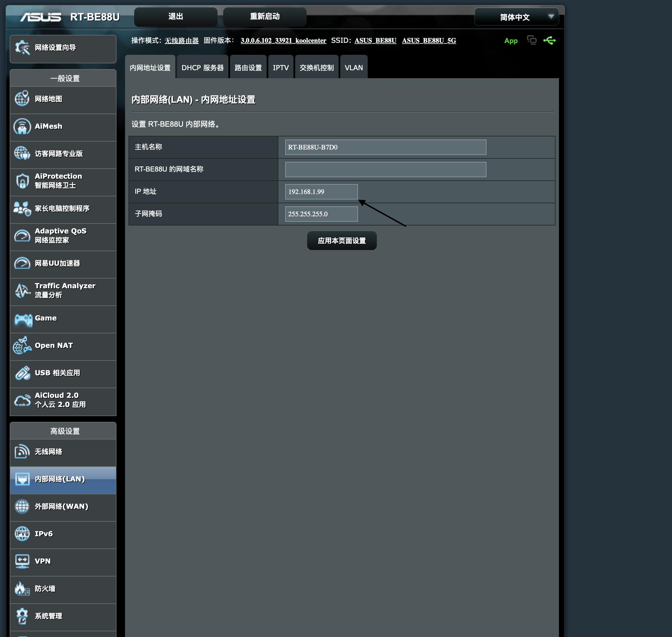Open the IPv6 icon
The height and width of the screenshot is (637, 672).
click(22, 534)
